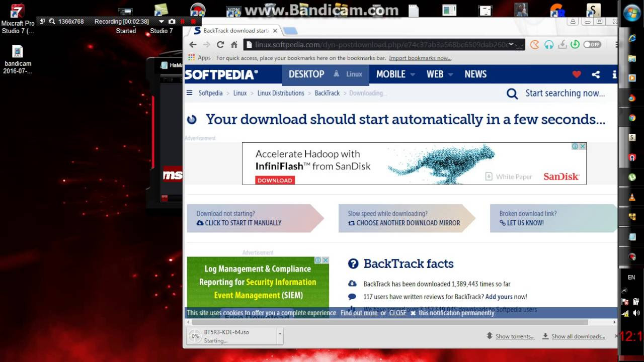Open the hamburger menu beside Softpedia breadcrumb
The width and height of the screenshot is (644, 362).
190,93
